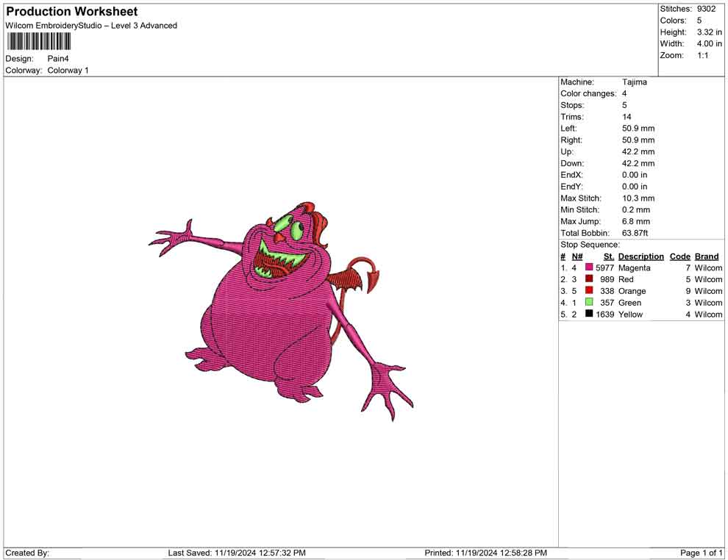Viewport: 728px width, 560px height.
Task: Click the Stops value 5
Action: click(x=624, y=105)
